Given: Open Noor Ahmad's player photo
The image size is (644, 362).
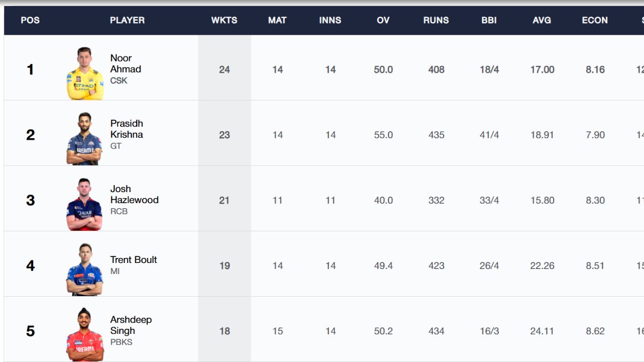Looking at the screenshot, I should click(x=85, y=73).
